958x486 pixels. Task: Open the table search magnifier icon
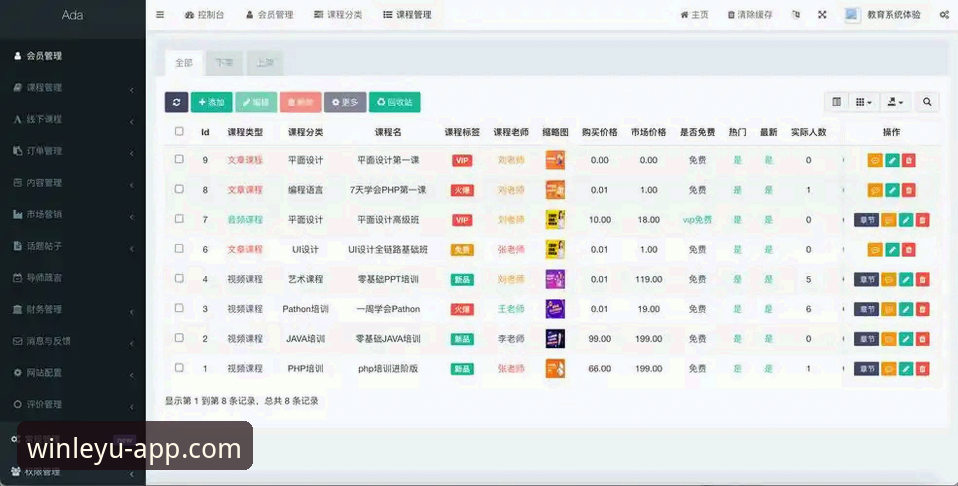point(927,102)
